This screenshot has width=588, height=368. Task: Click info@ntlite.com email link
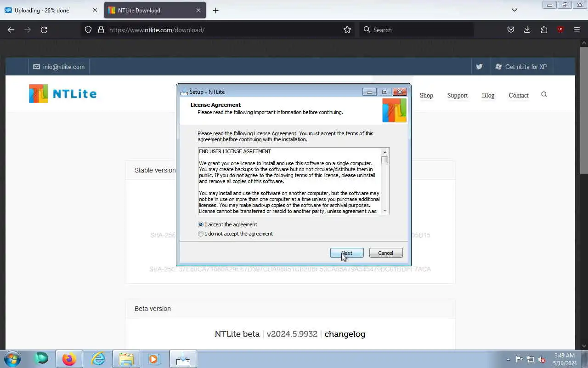click(x=59, y=67)
